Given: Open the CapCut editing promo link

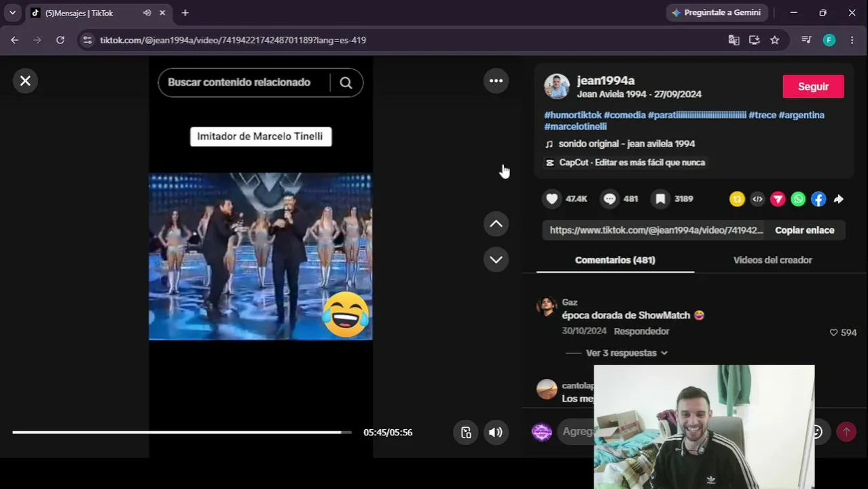Looking at the screenshot, I should (626, 162).
